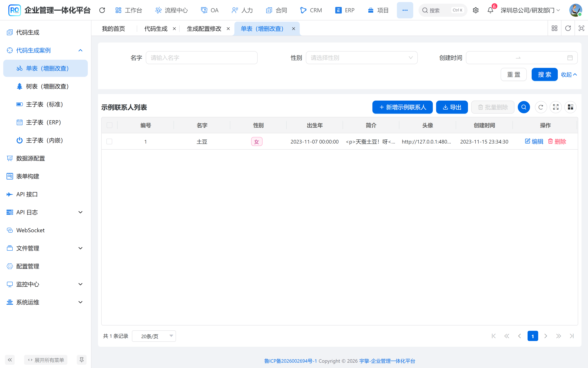Toggle content fullscreen icon in tab bar
This screenshot has width=588, height=368.
click(x=581, y=28)
